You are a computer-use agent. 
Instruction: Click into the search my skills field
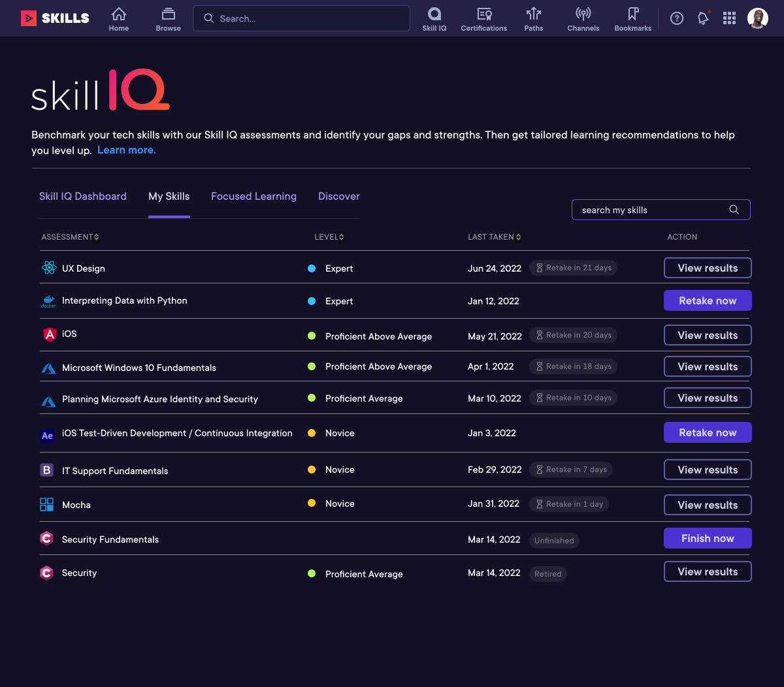[661, 210]
